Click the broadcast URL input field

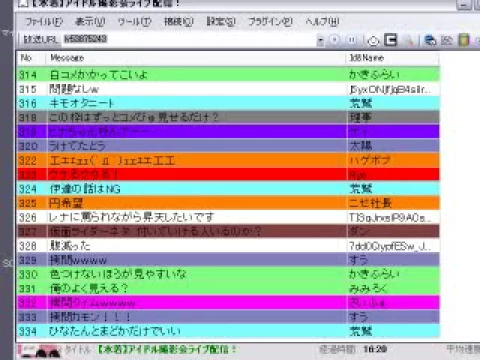189,40
